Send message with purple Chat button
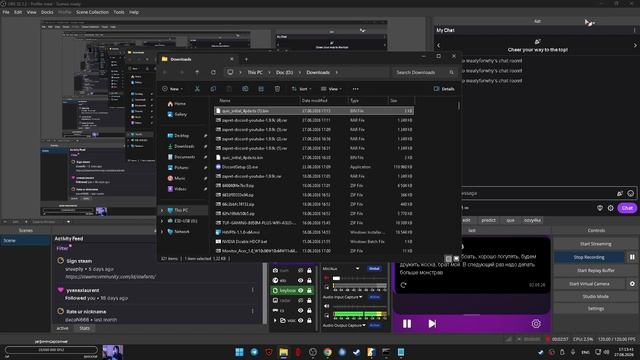This screenshot has height=360, width=640. [627, 208]
